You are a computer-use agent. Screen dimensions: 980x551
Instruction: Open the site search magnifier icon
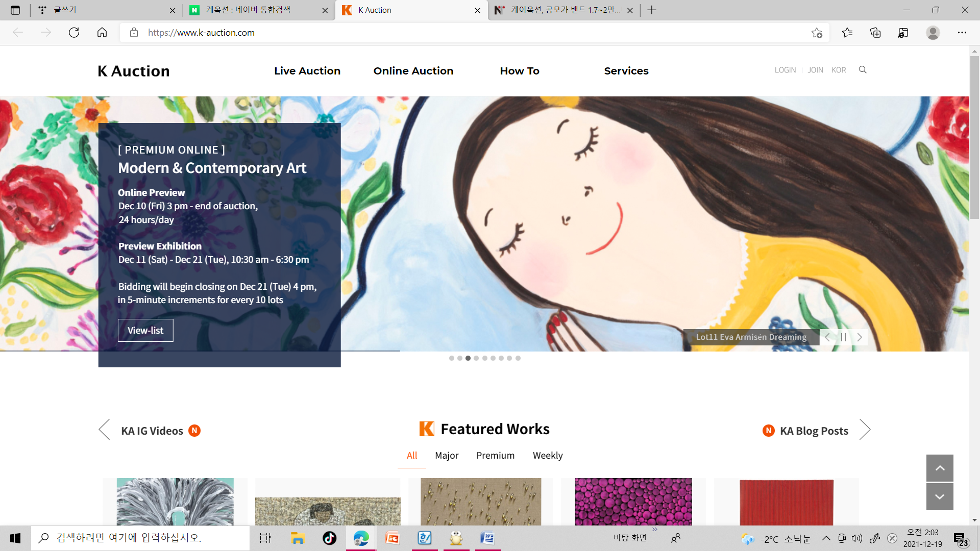[863, 70]
